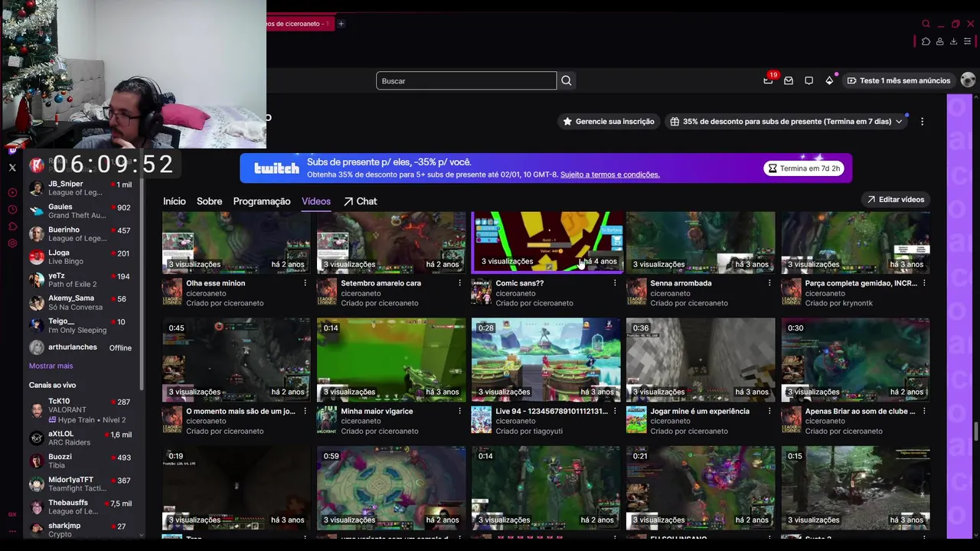This screenshot has width=980, height=551.
Task: Open the mail inbox icon in header
Action: [x=789, y=80]
